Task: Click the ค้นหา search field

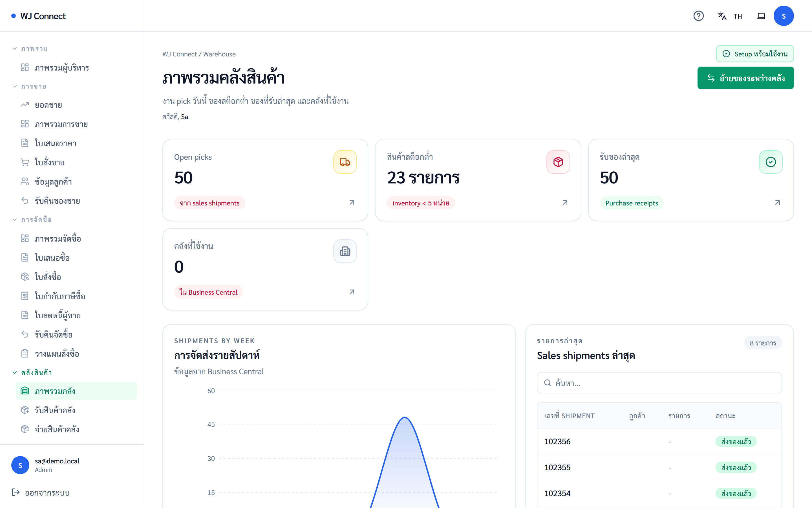Action: [659, 383]
